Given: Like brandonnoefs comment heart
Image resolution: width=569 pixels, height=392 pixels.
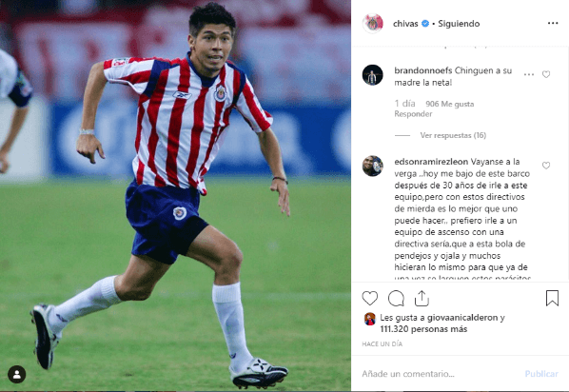Looking at the screenshot, I should [x=546, y=74].
